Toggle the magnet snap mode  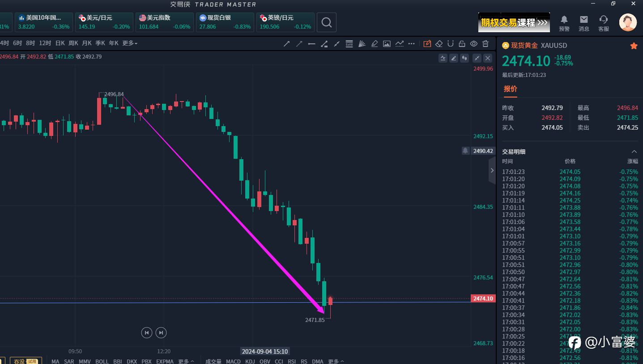451,43
